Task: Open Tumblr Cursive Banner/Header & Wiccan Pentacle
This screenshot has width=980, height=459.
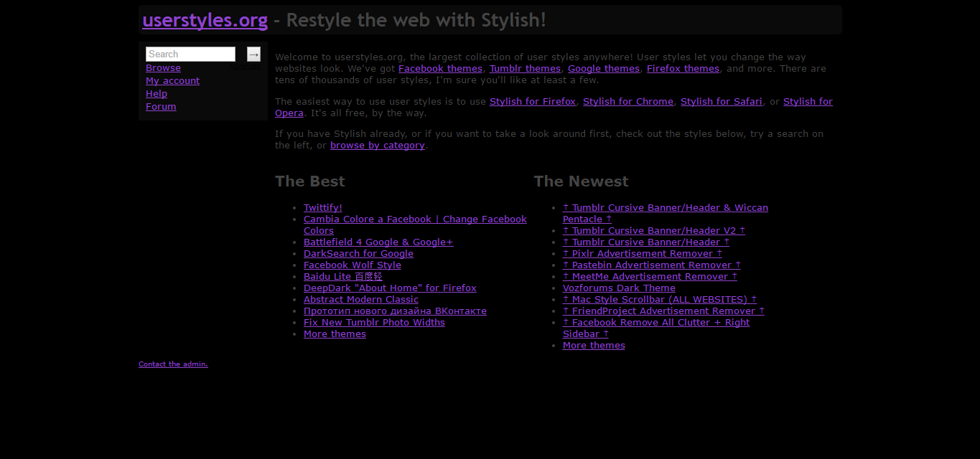Action: (666, 208)
